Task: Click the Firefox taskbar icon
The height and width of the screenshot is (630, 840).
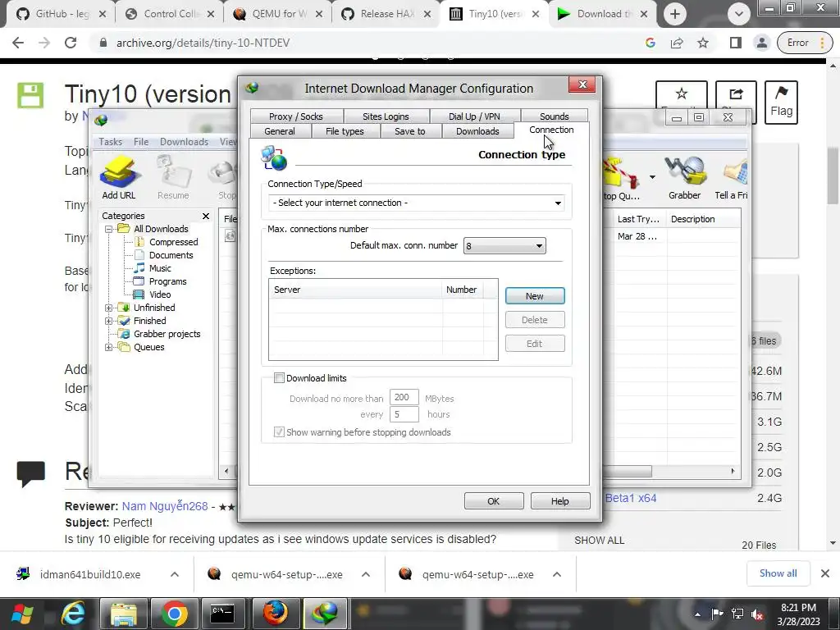Action: click(276, 614)
